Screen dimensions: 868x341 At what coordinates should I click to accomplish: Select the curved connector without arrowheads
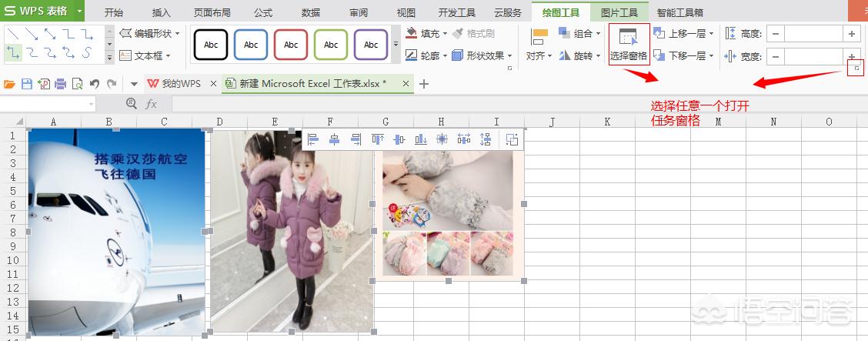tap(32, 53)
